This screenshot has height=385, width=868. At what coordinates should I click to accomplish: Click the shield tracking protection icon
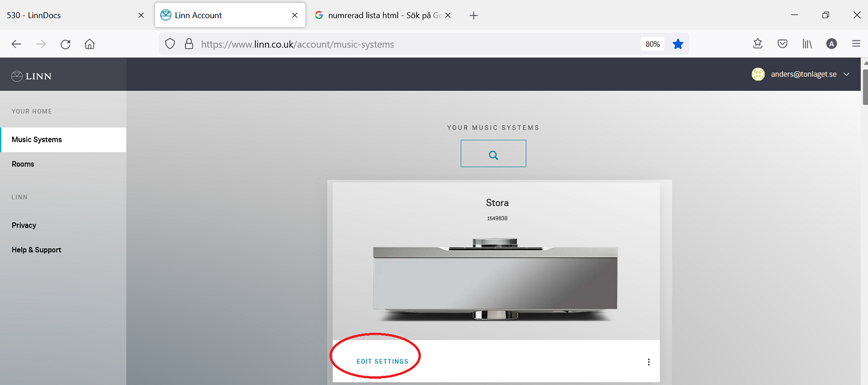pyautogui.click(x=170, y=44)
